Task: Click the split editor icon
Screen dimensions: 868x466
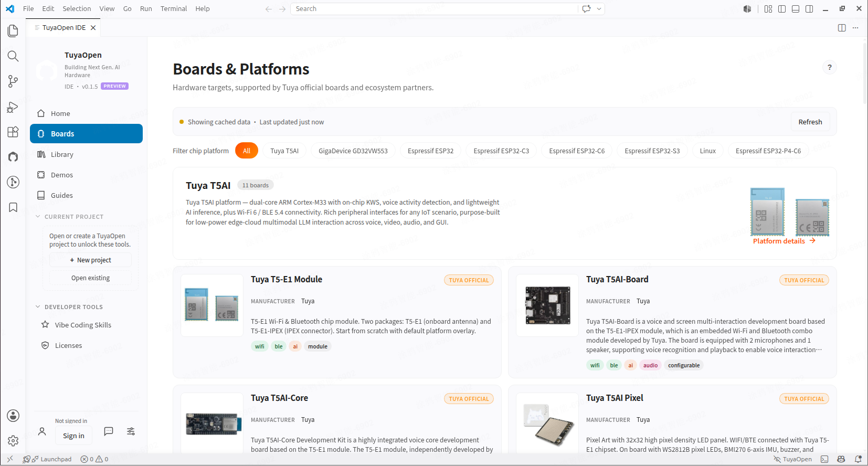Action: [x=842, y=28]
